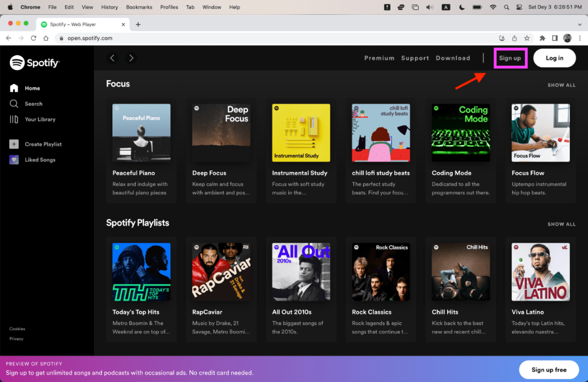Click the Log in button
The image size is (588, 382).
pyautogui.click(x=554, y=58)
